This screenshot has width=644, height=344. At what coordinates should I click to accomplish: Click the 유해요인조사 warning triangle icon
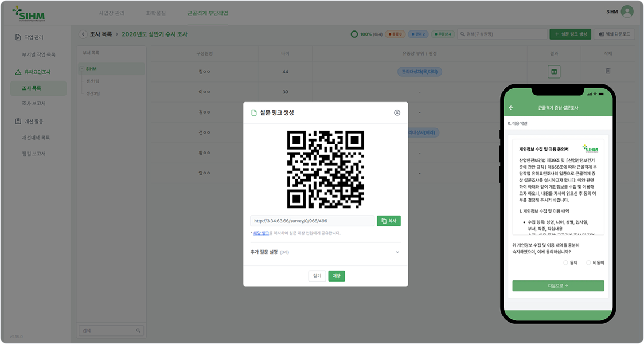tap(18, 72)
